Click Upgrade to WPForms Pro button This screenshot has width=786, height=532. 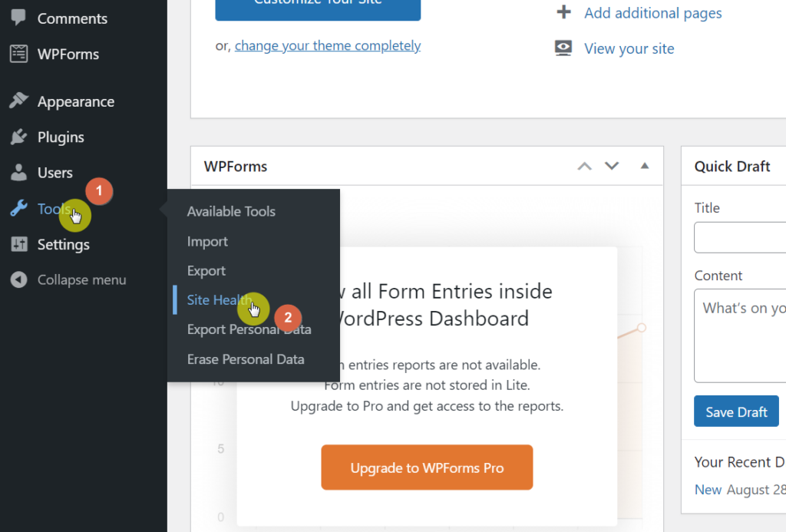click(x=427, y=468)
